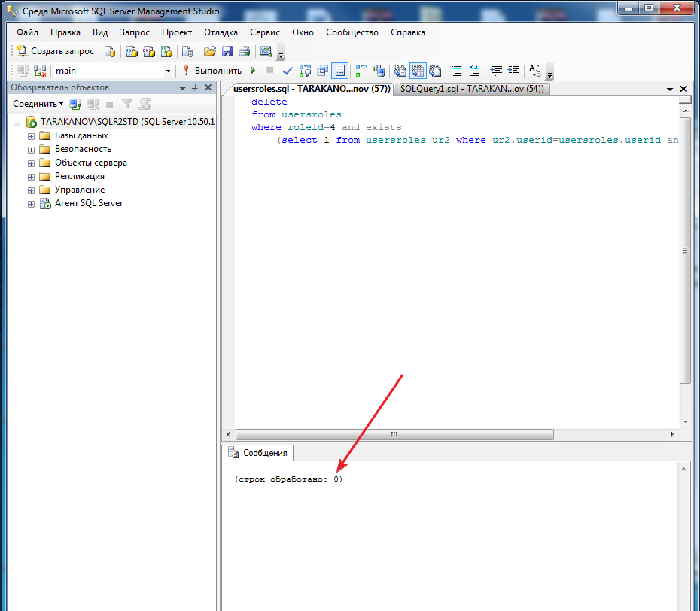This screenshot has height=611, width=700.
Task: Expand the Объекты сервера folder
Action: click(32, 163)
